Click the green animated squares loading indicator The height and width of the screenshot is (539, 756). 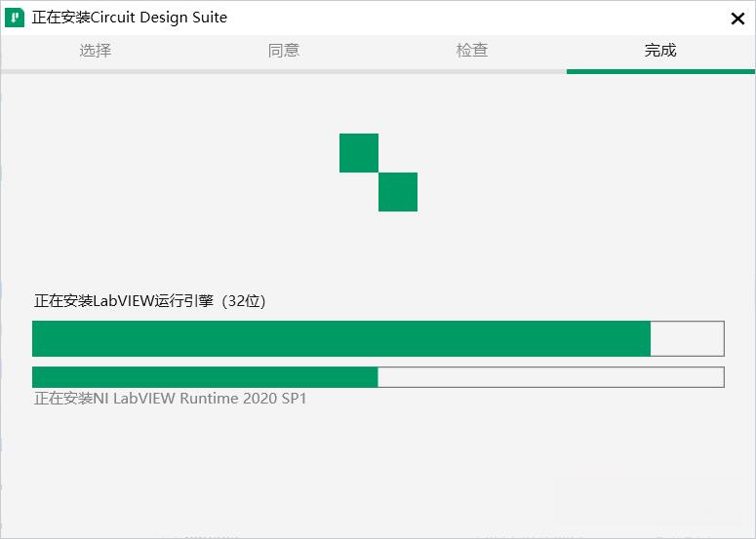378,173
